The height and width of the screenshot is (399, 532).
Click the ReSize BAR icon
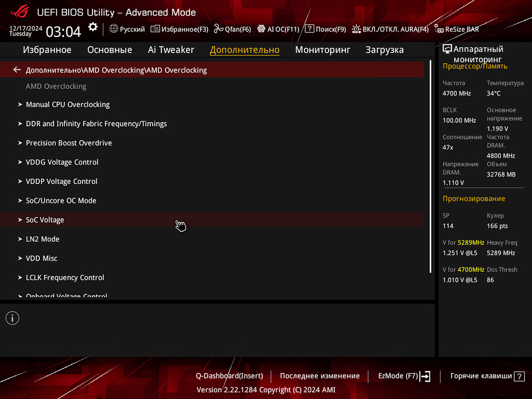[x=439, y=29]
